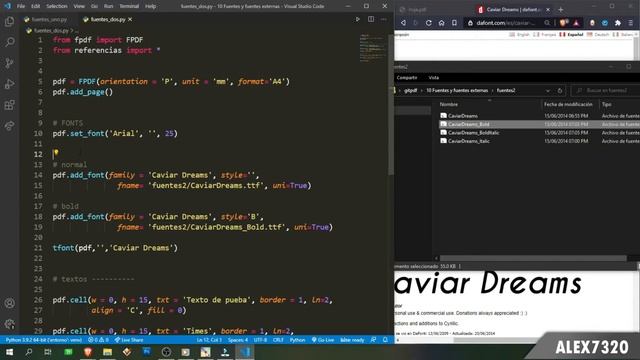
Task: Choose the Español language link on dafont
Action: [x=571, y=35]
